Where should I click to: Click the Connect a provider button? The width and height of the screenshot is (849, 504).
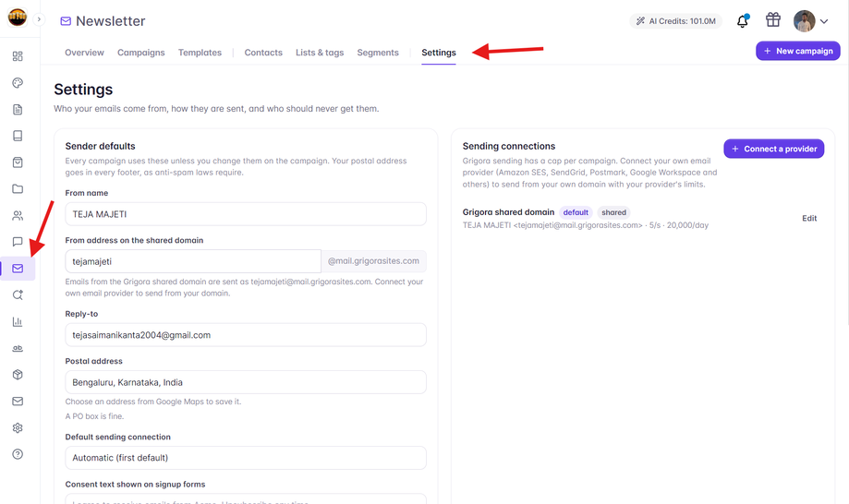[774, 149]
